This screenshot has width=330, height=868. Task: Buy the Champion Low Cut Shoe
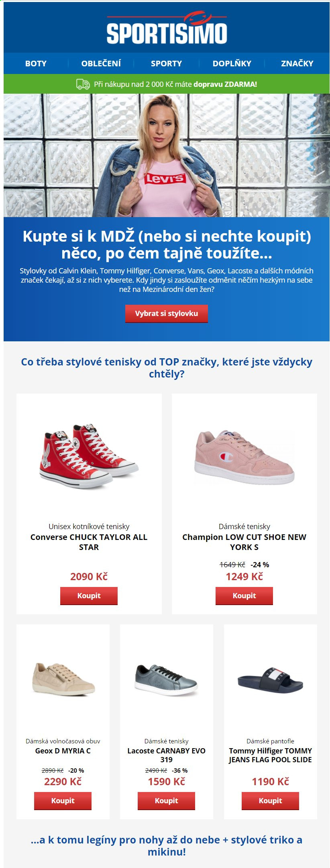point(244,596)
